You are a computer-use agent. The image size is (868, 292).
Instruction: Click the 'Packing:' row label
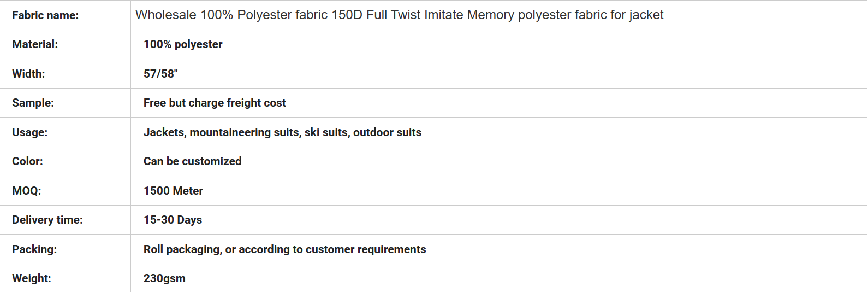point(34,249)
